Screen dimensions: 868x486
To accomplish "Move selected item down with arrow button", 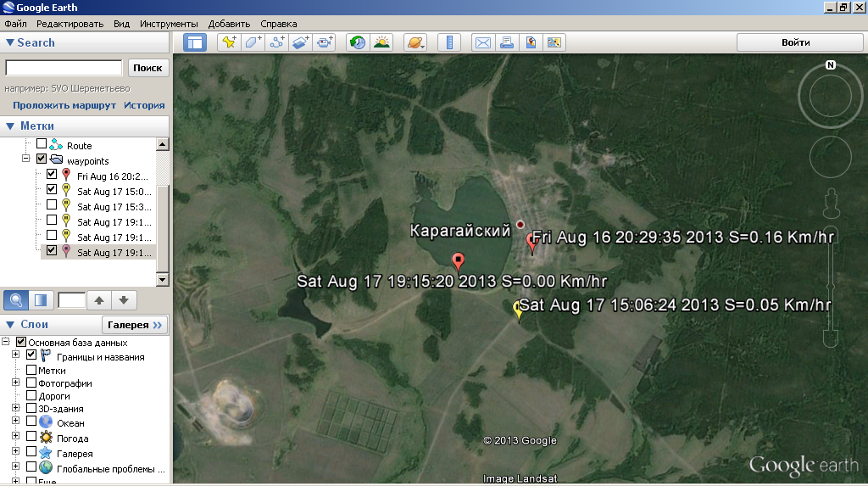I will (124, 300).
